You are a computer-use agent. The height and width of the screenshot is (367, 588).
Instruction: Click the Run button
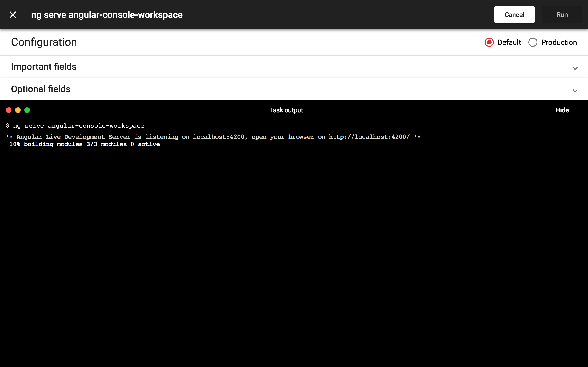click(x=562, y=15)
